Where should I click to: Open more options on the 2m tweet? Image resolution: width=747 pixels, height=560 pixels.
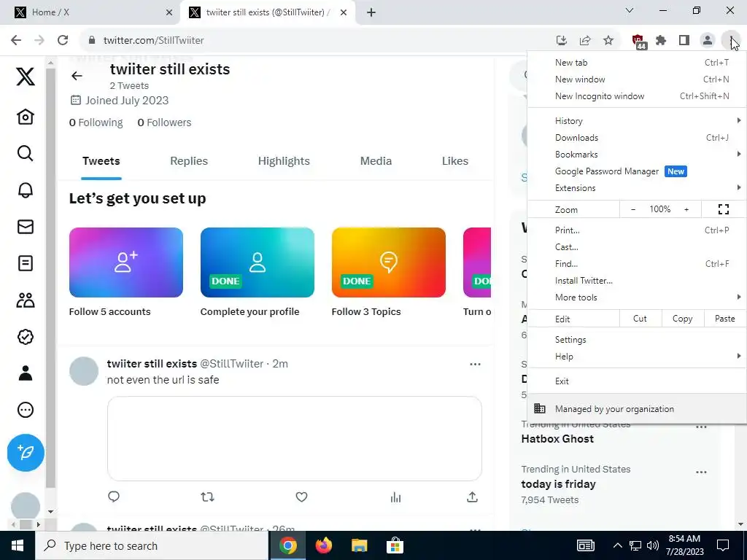475,365
